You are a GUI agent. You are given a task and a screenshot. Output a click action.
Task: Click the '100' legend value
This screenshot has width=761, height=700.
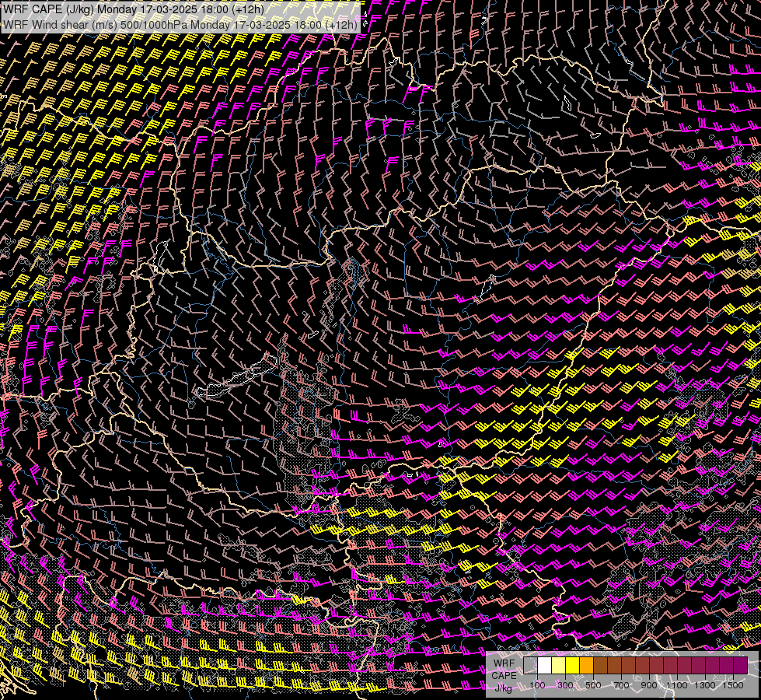pos(537,685)
